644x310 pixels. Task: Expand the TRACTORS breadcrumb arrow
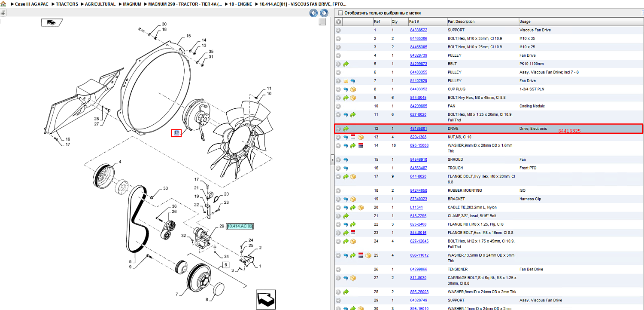[53, 4]
